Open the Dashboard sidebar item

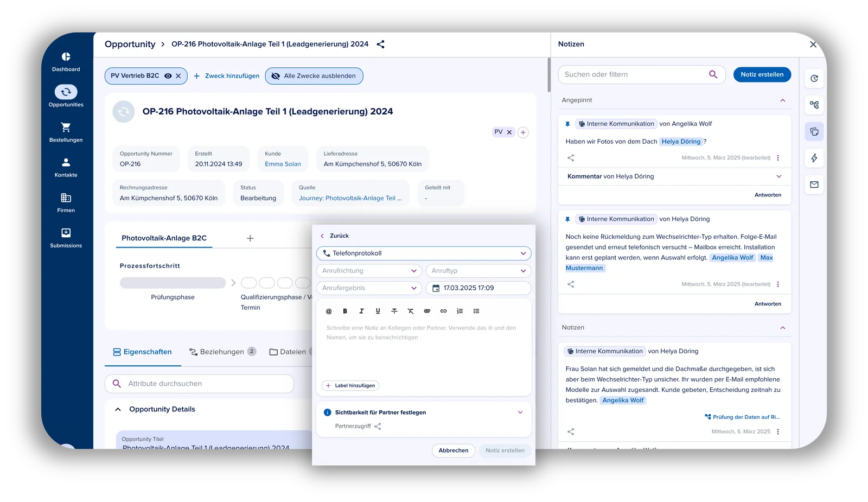(66, 62)
